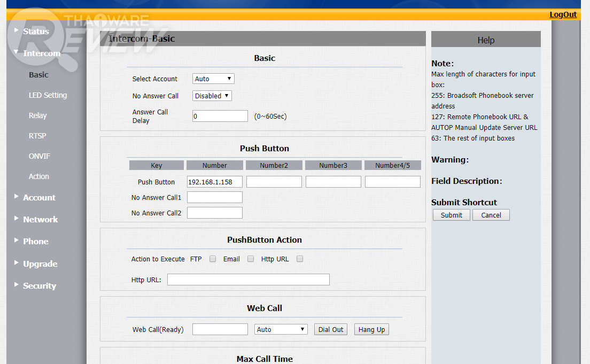Focus the Http URL text field
The width and height of the screenshot is (590, 364).
pos(249,280)
